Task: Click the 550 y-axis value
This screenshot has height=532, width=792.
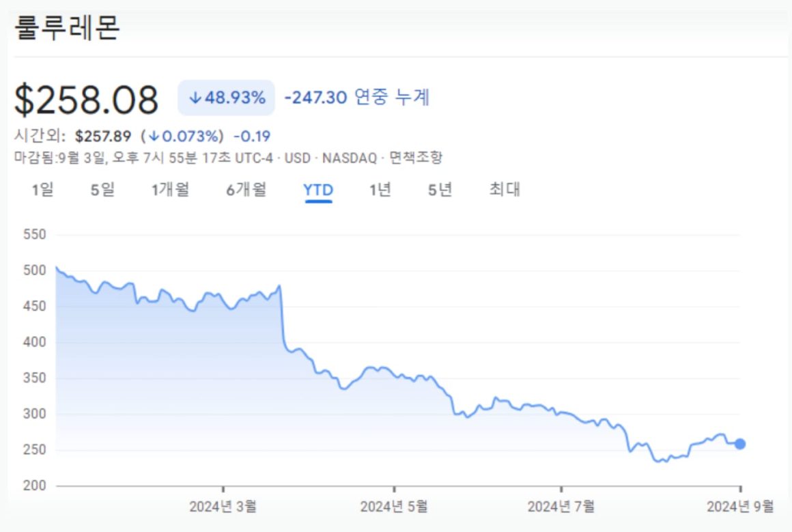Action: point(34,234)
